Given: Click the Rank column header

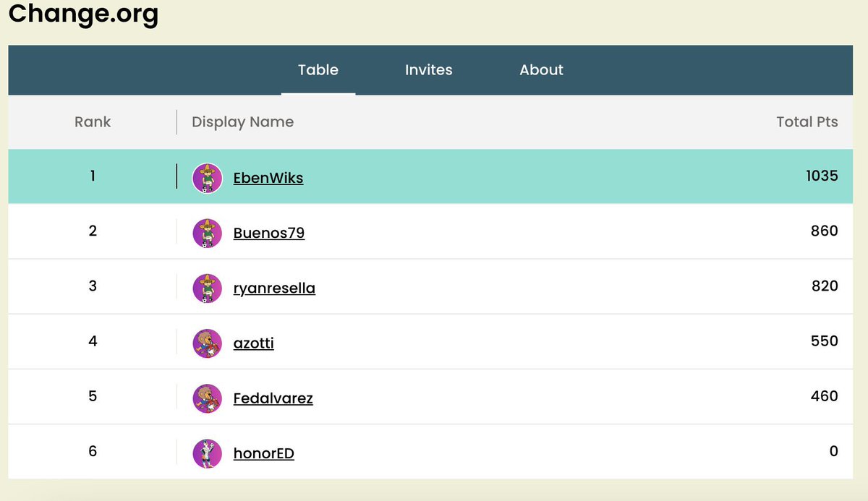Looking at the screenshot, I should click(93, 121).
